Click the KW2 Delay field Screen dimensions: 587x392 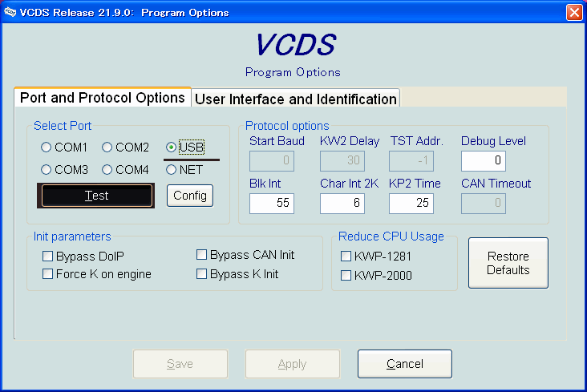click(342, 161)
